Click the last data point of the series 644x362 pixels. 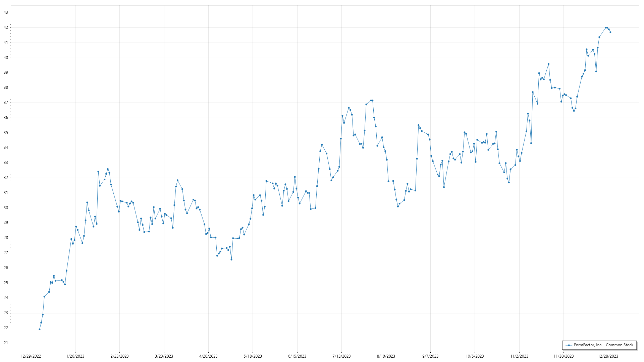(610, 32)
